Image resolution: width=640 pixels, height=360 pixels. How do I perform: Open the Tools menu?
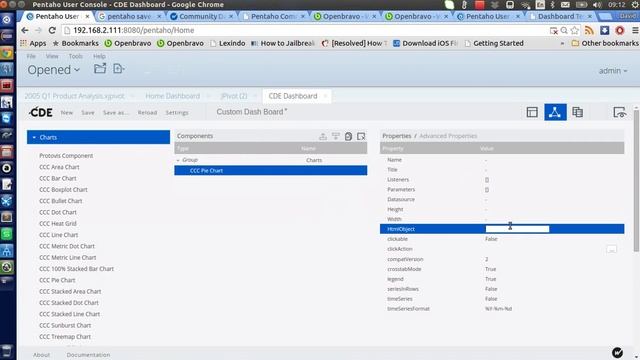(76, 56)
